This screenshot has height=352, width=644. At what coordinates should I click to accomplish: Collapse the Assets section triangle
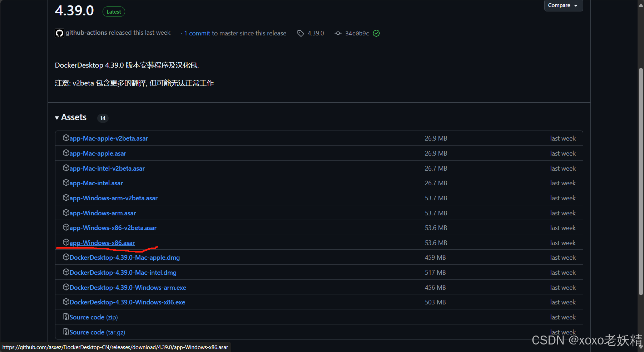(x=57, y=118)
